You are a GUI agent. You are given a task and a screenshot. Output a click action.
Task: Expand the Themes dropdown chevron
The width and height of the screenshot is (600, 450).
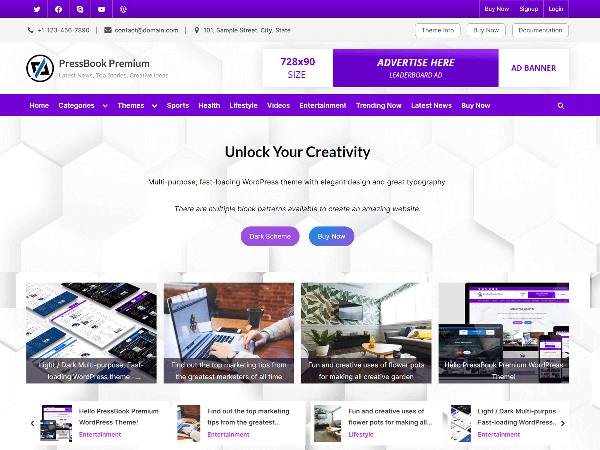click(154, 106)
